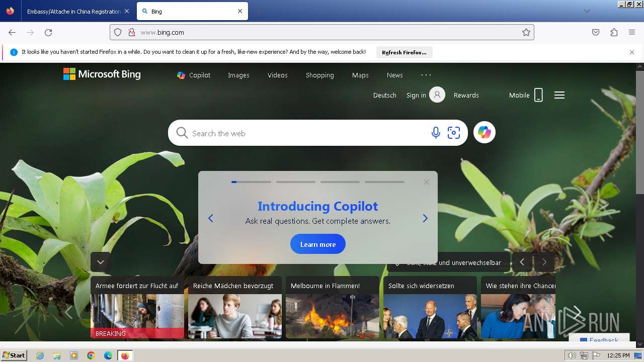Viewport: 644px width, 362px height.
Task: Open the 'Reiche Mädchen bevorzugt' news card
Action: tap(235, 307)
